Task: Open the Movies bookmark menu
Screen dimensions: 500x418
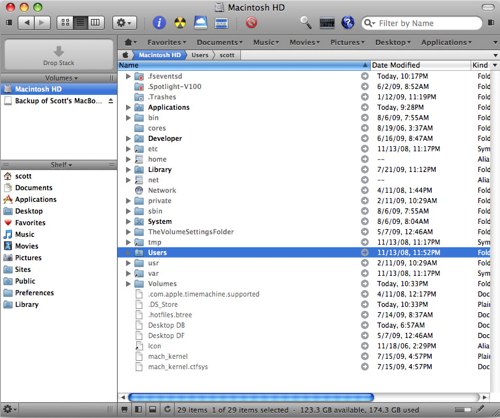Action: (304, 42)
